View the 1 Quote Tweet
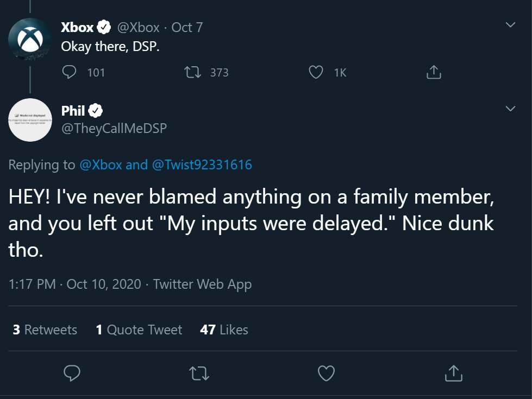The height and width of the screenshot is (399, 532). [139, 330]
